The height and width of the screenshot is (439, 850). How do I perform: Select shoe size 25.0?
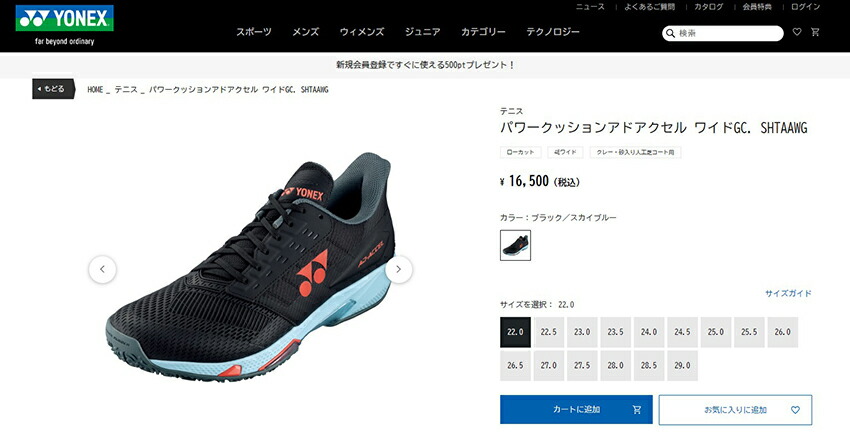pyautogui.click(x=716, y=332)
